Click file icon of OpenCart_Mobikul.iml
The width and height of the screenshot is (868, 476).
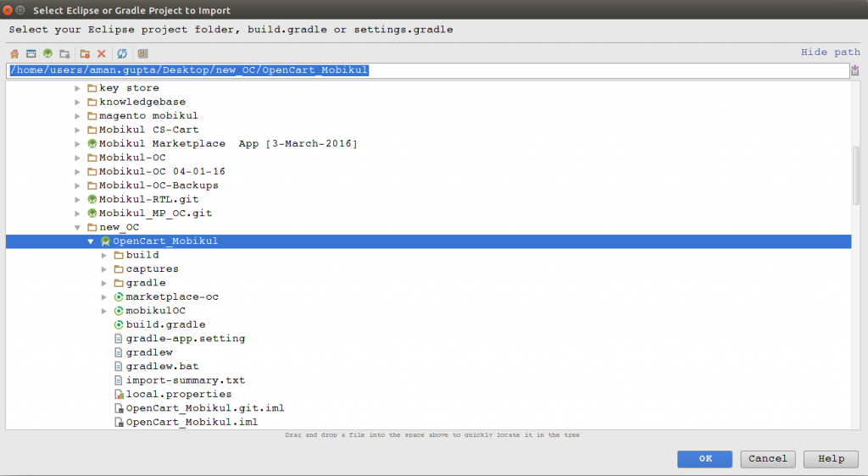tap(119, 422)
